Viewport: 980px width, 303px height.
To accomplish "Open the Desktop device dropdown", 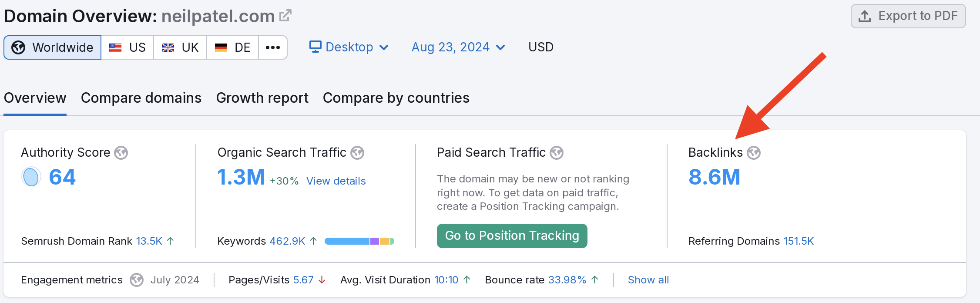I will pyautogui.click(x=349, y=47).
